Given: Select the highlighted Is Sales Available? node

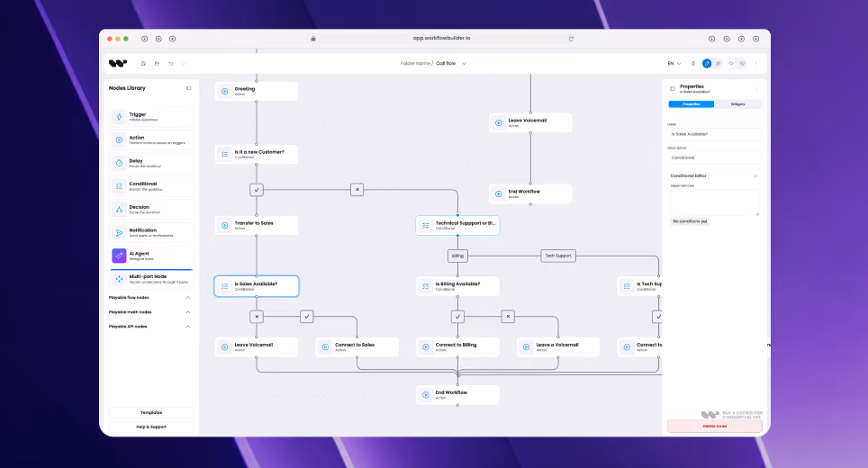Looking at the screenshot, I should [257, 286].
